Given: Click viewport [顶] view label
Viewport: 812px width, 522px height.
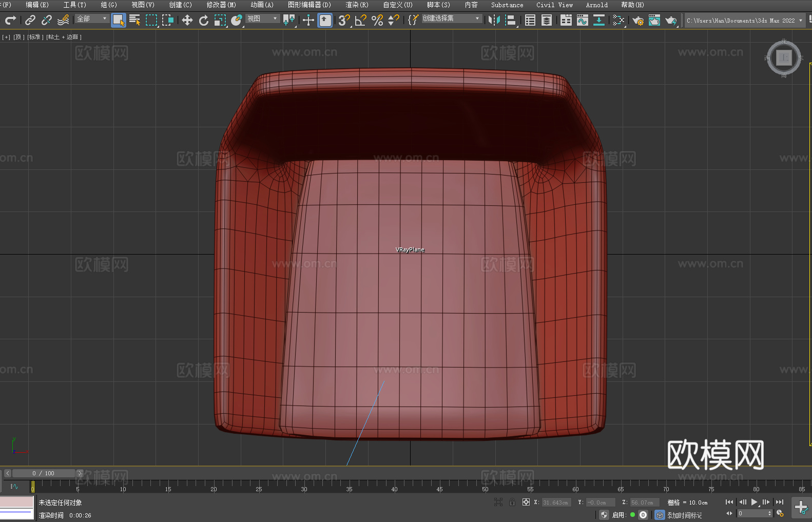Looking at the screenshot, I should coord(19,37).
